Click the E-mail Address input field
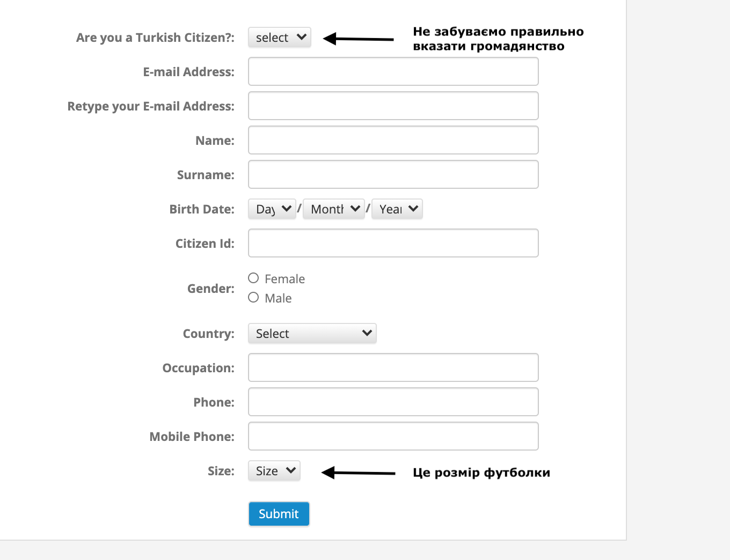Viewport: 730px width, 560px height. (x=393, y=71)
